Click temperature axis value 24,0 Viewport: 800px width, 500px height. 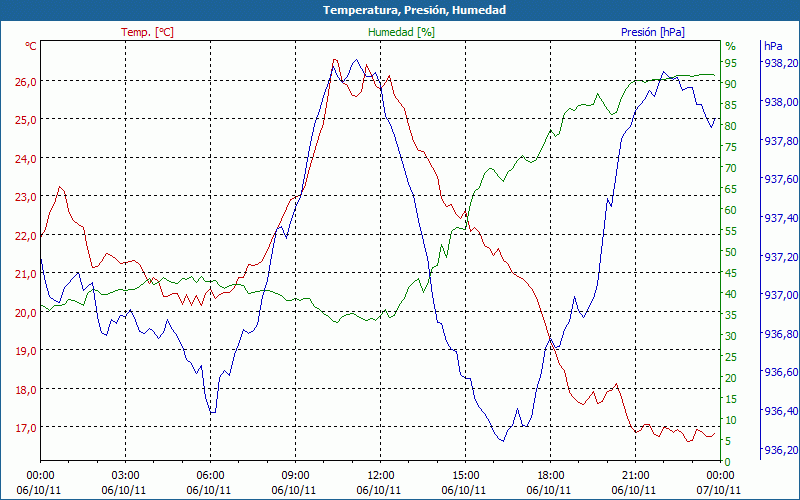pyautogui.click(x=27, y=159)
